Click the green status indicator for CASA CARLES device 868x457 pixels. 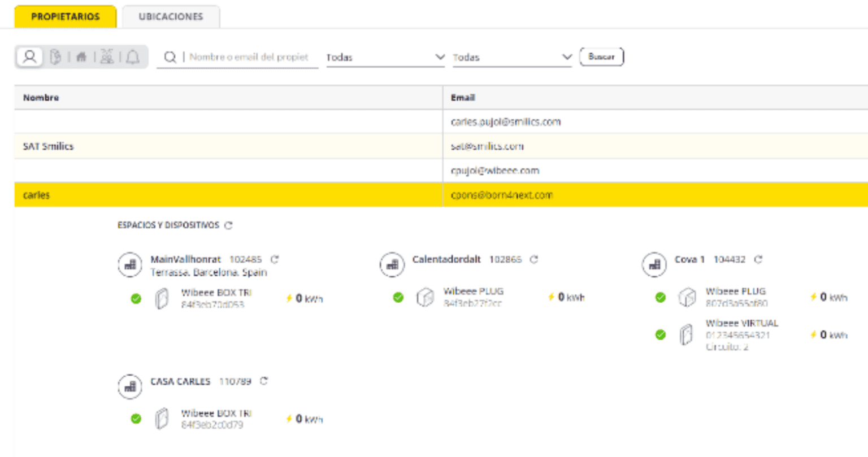click(x=136, y=419)
